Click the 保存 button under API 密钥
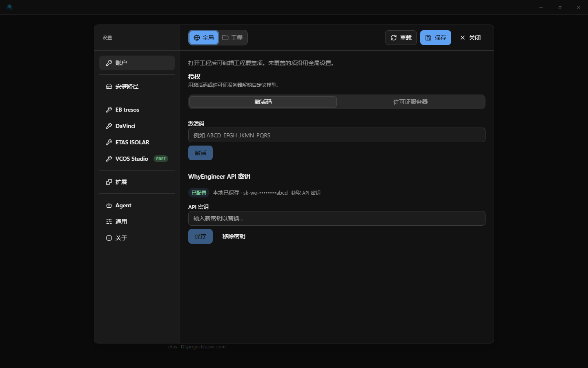Image resolution: width=588 pixels, height=368 pixels. 200,236
